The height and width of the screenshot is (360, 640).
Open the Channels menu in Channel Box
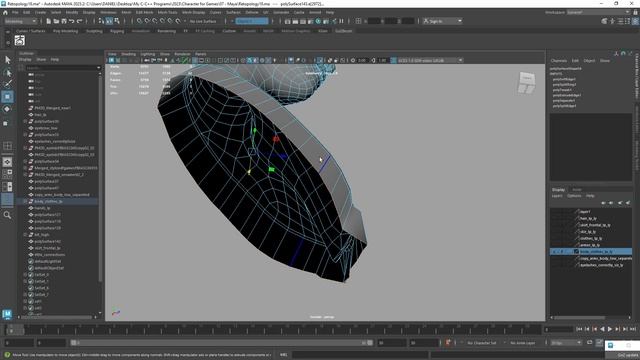click(558, 60)
